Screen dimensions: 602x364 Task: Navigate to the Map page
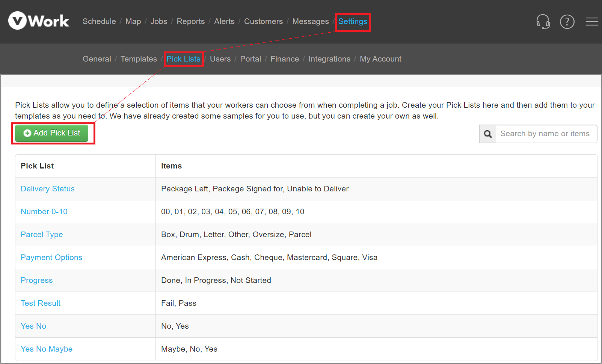click(133, 21)
